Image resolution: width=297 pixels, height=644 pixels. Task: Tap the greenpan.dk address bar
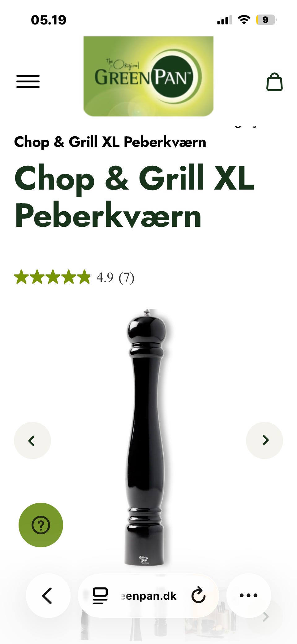148,595
